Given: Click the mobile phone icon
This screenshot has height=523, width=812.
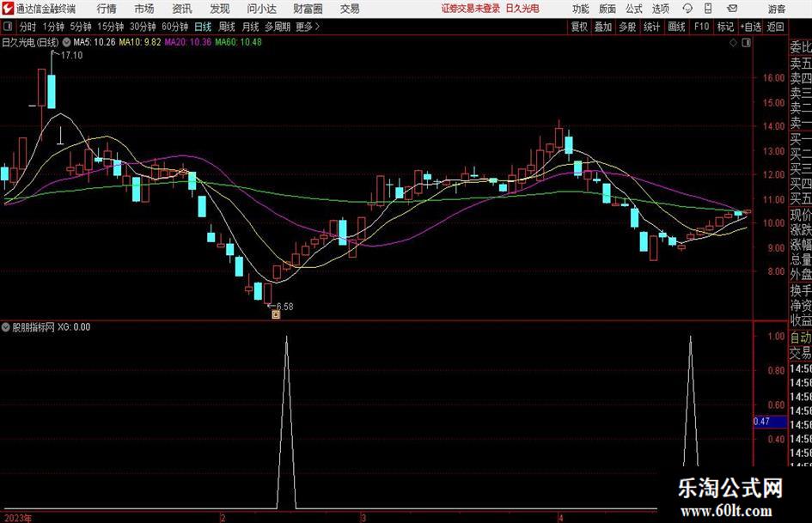Looking at the screenshot, I should (x=708, y=9).
